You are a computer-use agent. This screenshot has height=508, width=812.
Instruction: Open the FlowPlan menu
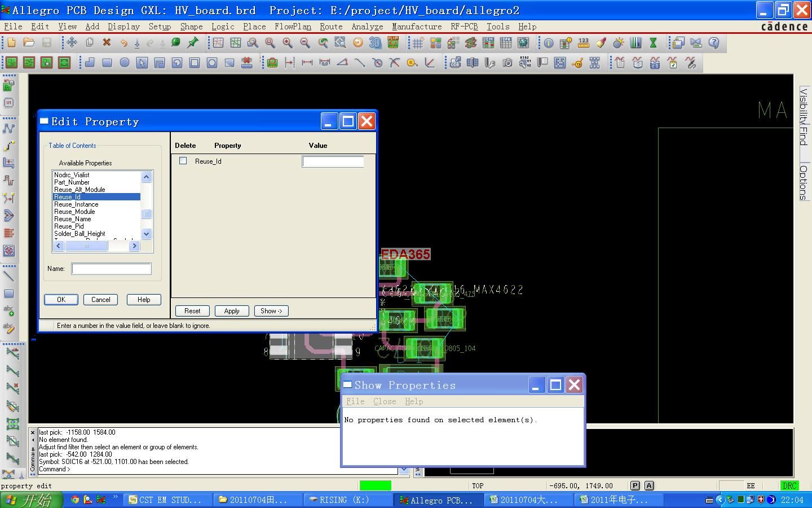tap(293, 27)
